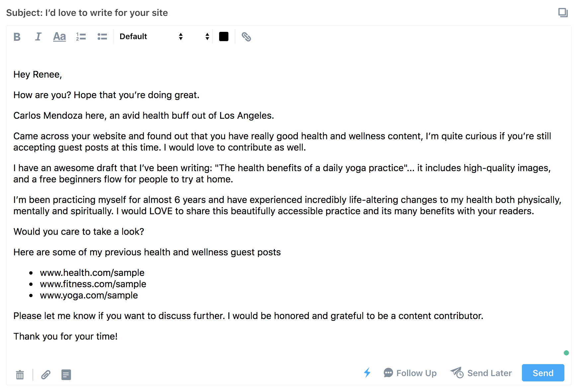This screenshot has height=392, width=581.
Task: Click Send Later to schedule email
Action: [481, 373]
